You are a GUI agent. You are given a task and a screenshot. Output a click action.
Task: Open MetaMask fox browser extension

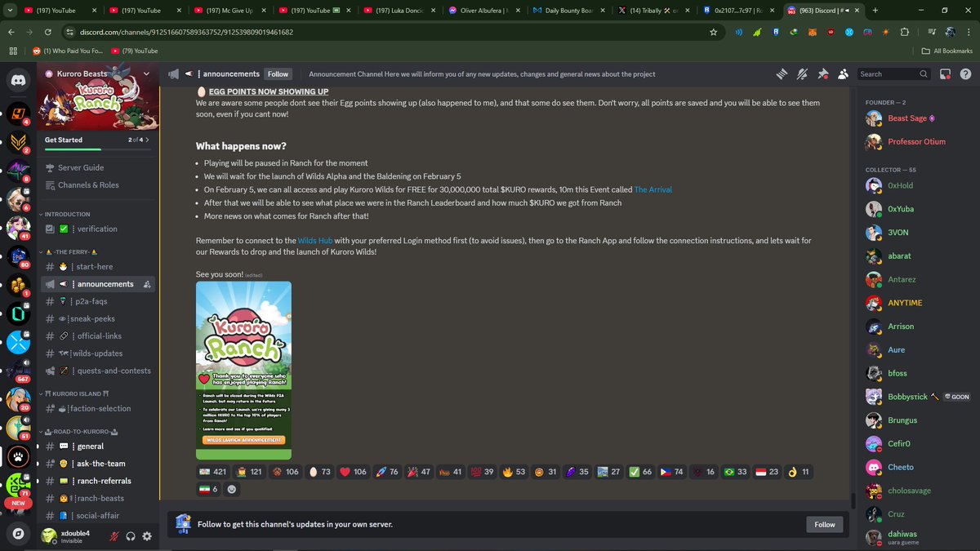(813, 32)
